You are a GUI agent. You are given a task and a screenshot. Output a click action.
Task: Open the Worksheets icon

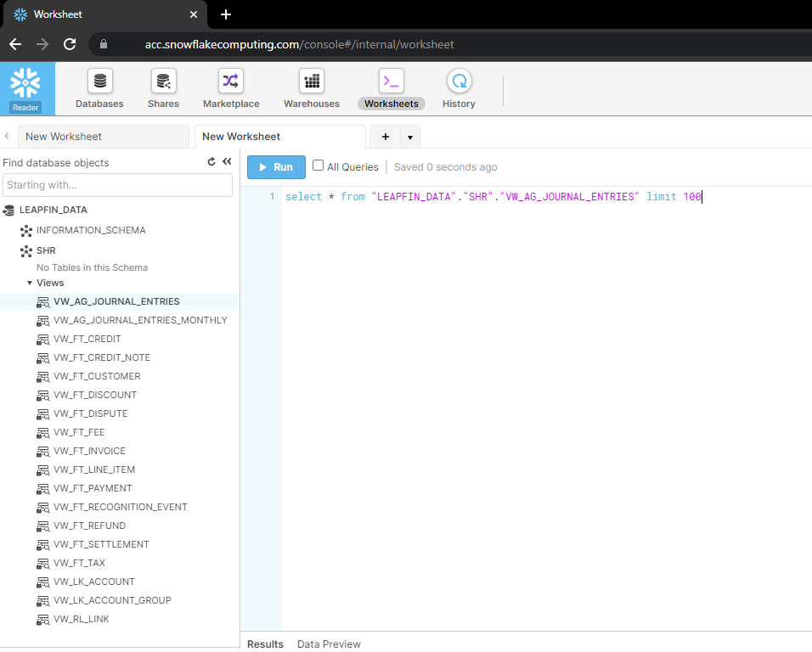coord(392,81)
